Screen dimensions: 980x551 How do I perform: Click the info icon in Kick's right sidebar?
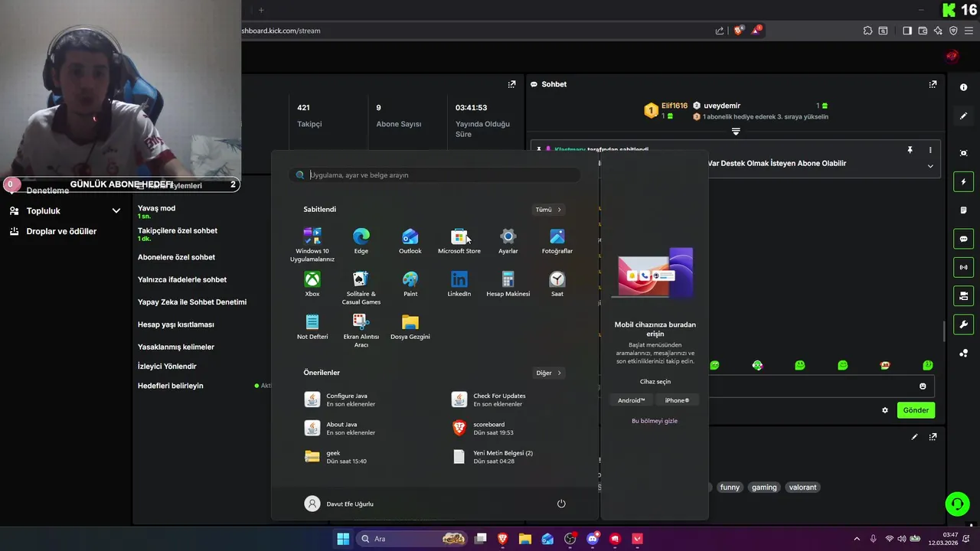[963, 87]
